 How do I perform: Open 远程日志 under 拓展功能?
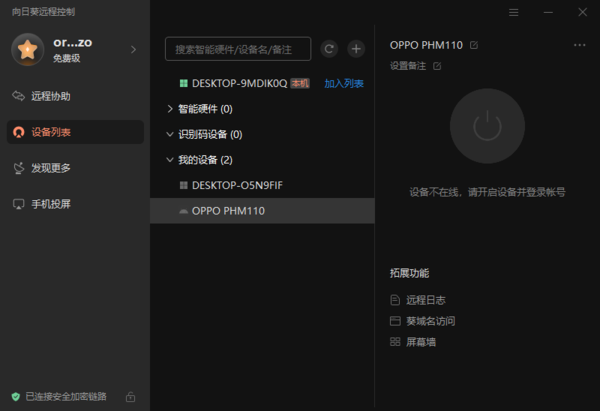point(425,300)
